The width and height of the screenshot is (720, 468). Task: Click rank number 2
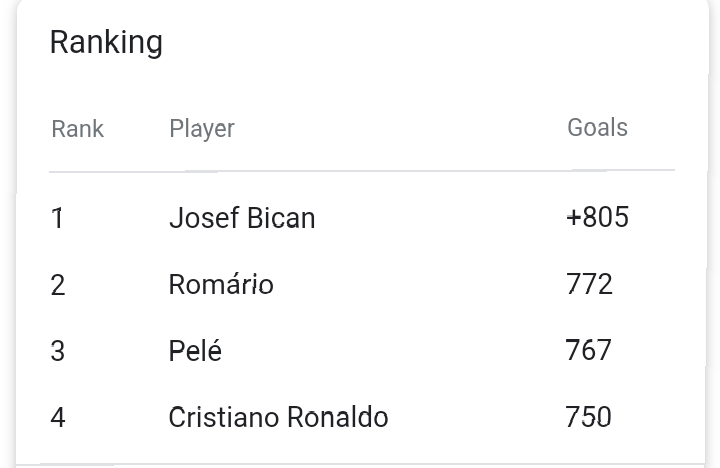click(x=57, y=285)
